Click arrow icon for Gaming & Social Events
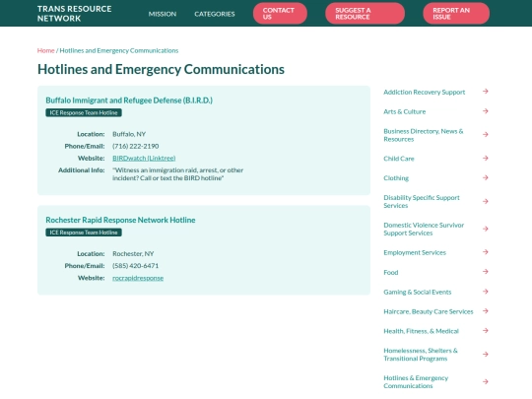532x399 pixels. 486,292
